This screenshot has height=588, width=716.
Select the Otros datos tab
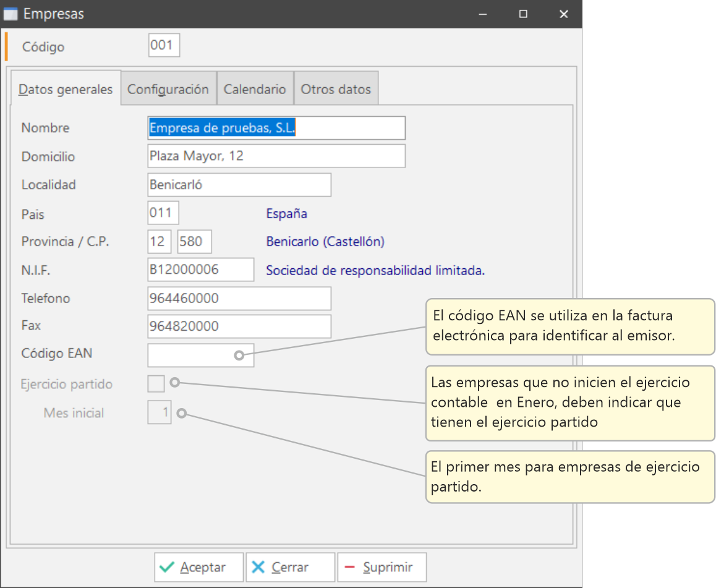(x=336, y=89)
